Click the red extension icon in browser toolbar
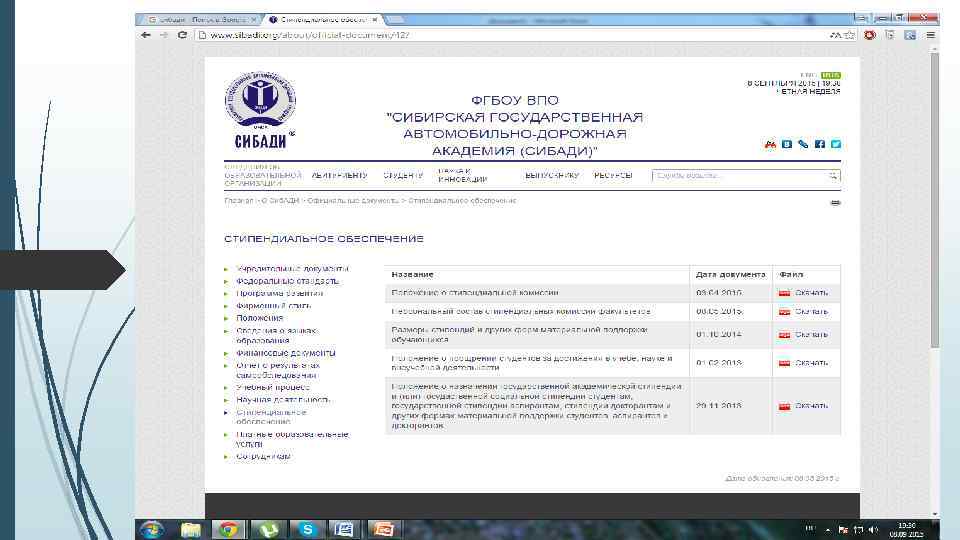Screen dimensions: 960x540 [x=870, y=36]
